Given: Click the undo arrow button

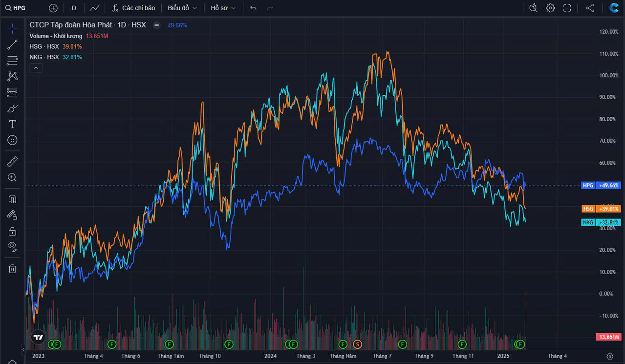Looking at the screenshot, I should pos(253,8).
